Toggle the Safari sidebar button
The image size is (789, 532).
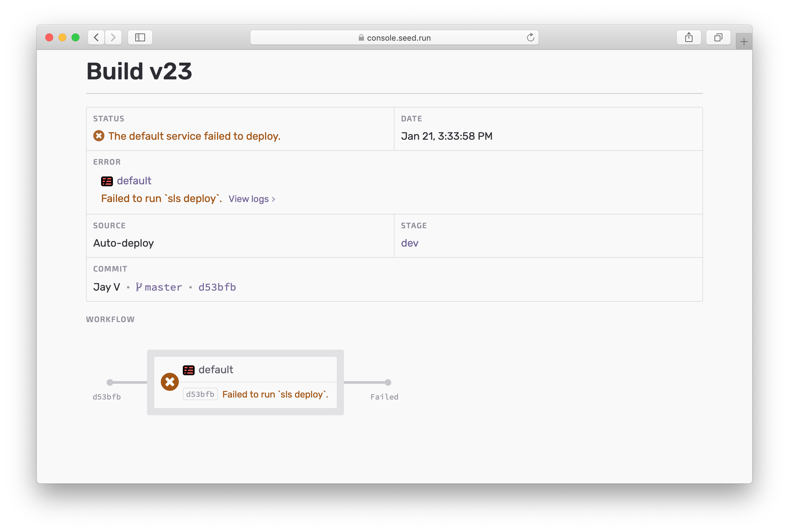click(140, 37)
